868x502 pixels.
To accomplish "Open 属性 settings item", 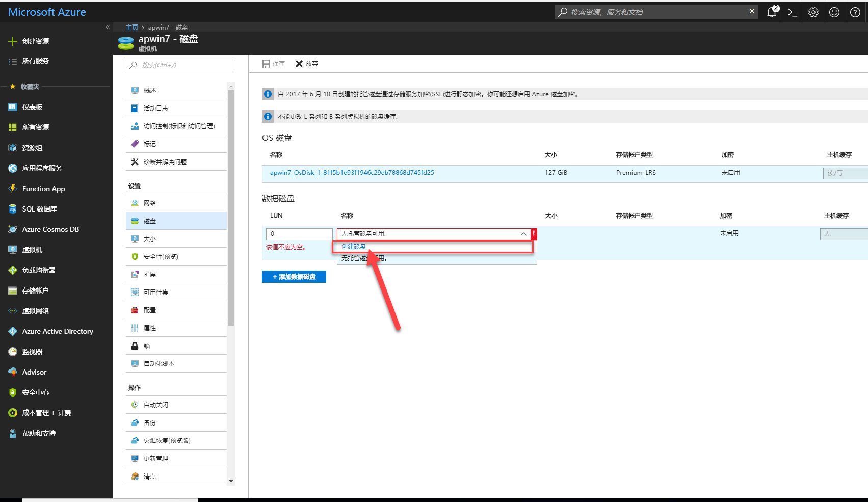I will pyautogui.click(x=176, y=328).
